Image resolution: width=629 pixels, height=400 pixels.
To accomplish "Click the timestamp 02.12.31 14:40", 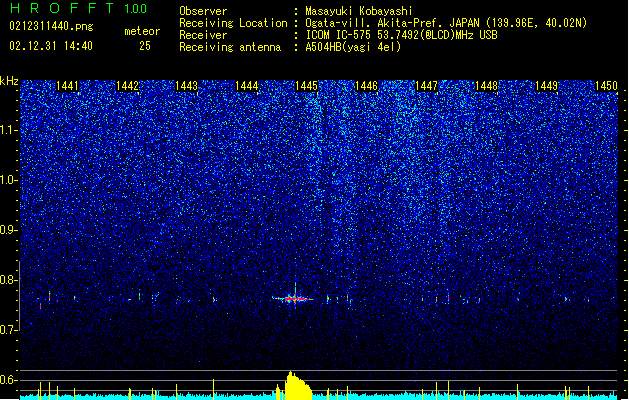I will click(51, 46).
